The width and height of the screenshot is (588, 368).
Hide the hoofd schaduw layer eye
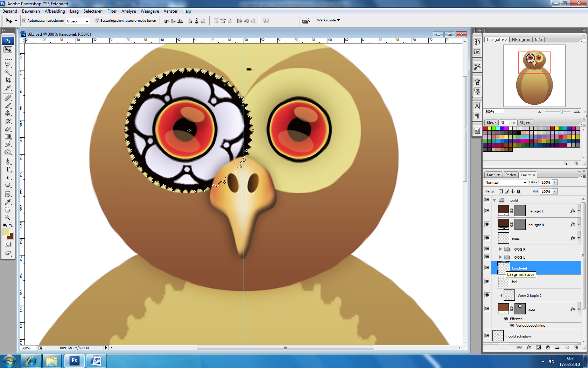coord(487,336)
